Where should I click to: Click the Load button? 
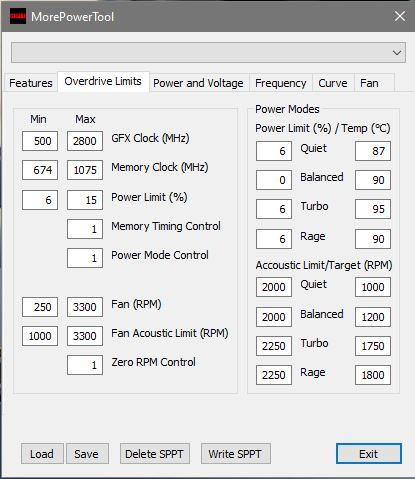(42, 454)
